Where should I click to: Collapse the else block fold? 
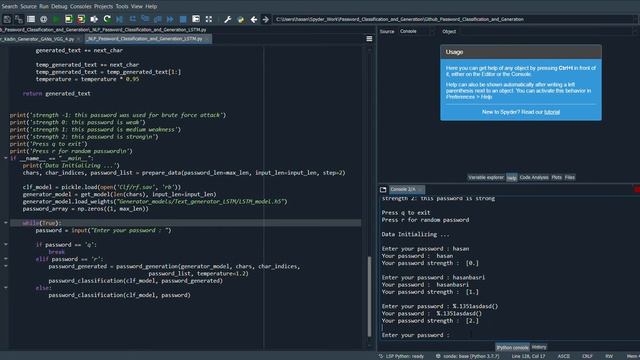point(6,288)
